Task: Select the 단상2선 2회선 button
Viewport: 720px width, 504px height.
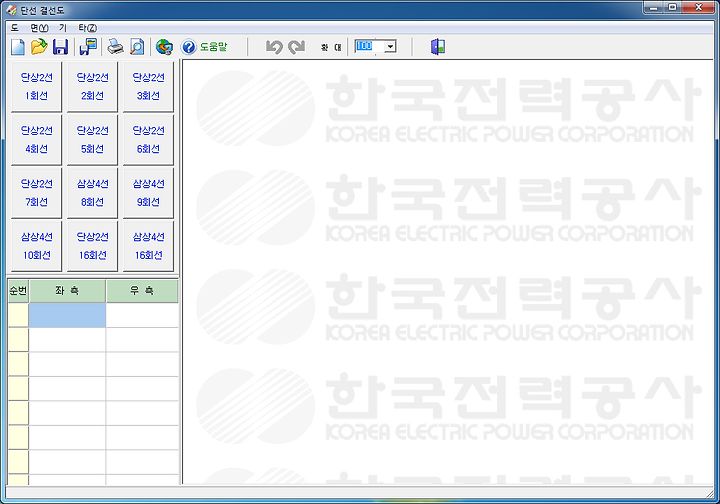Action: click(x=92, y=87)
